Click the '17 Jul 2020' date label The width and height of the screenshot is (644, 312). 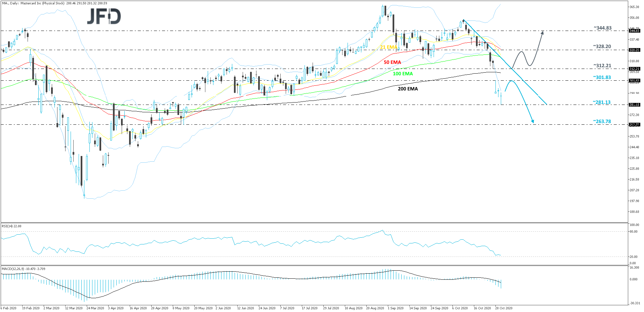[310, 308]
